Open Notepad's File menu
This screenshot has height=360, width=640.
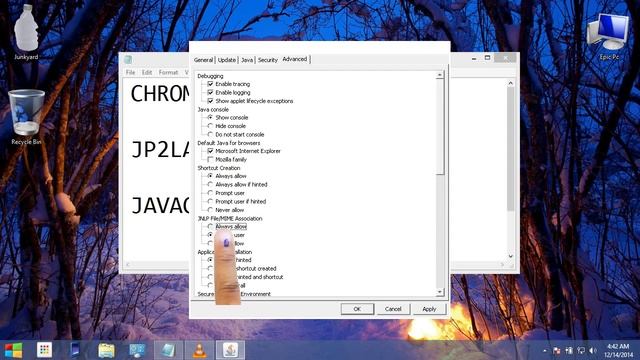[x=130, y=72]
